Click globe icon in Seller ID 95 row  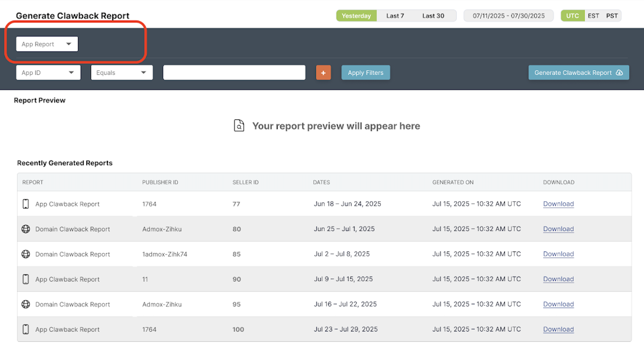pos(26,304)
